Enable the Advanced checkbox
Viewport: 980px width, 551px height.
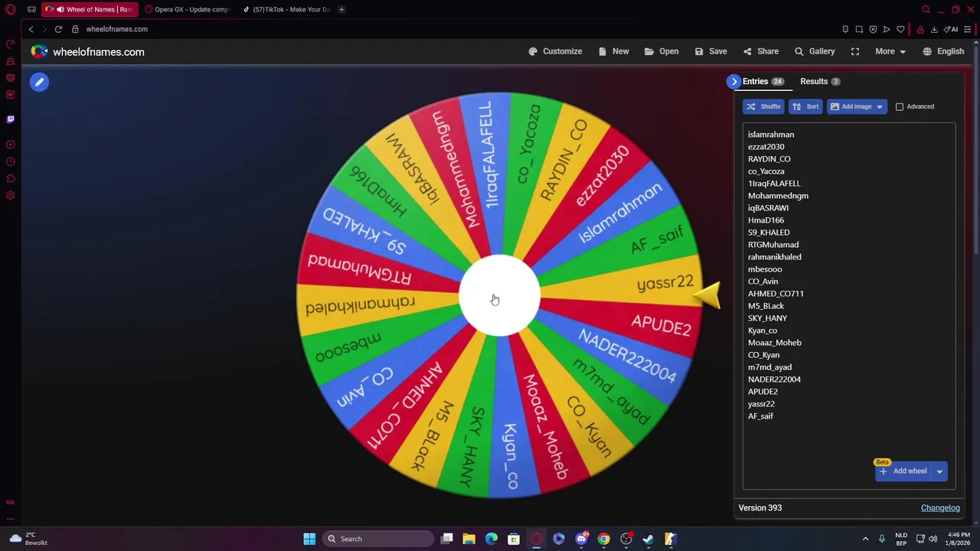[900, 106]
